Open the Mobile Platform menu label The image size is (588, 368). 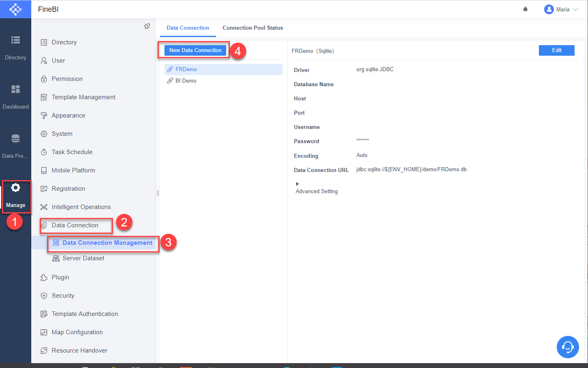coord(73,170)
